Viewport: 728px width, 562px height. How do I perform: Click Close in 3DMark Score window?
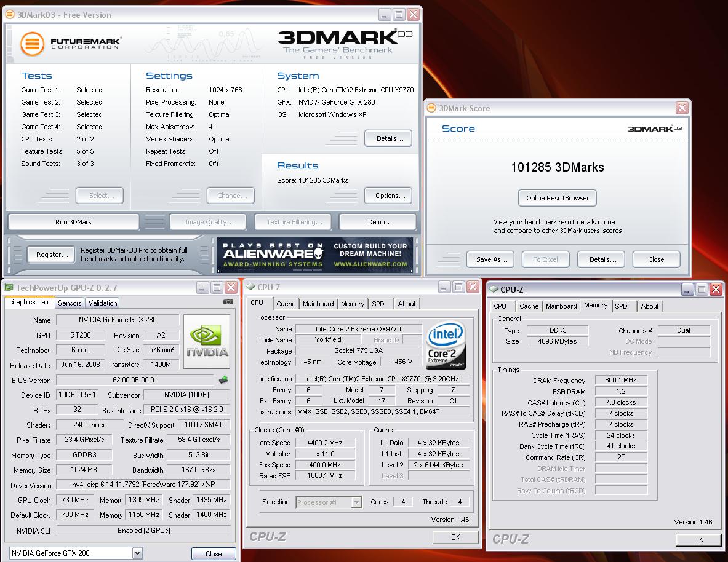656,259
